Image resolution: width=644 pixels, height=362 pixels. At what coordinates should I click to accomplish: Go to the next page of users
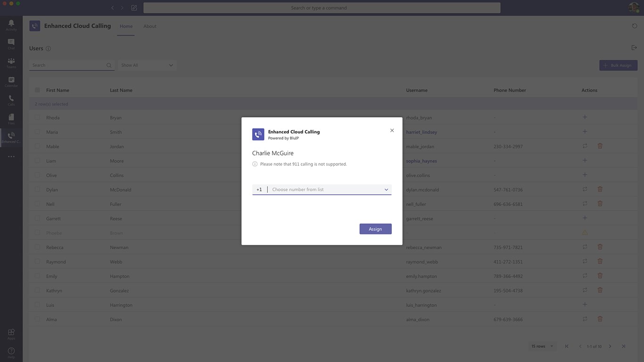click(x=610, y=346)
